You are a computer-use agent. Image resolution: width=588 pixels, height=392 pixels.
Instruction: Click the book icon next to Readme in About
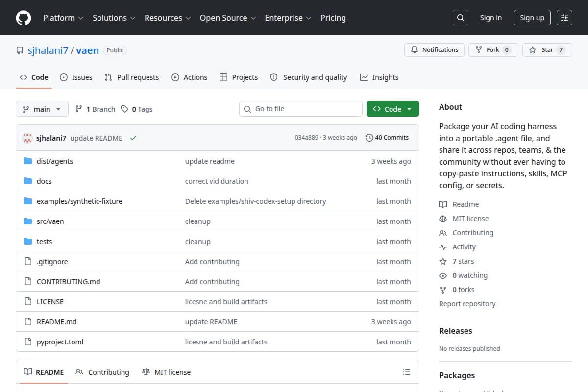point(443,204)
